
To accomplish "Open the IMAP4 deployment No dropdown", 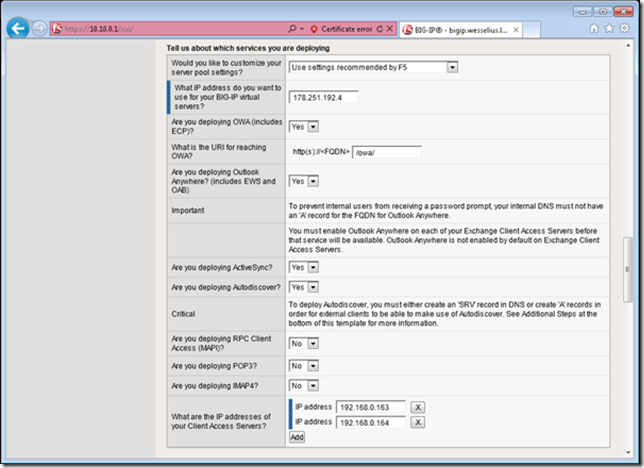I will coord(304,385).
